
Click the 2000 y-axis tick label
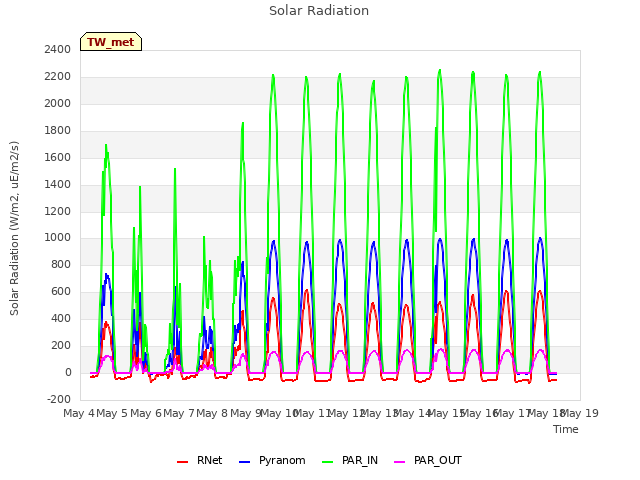58,103
